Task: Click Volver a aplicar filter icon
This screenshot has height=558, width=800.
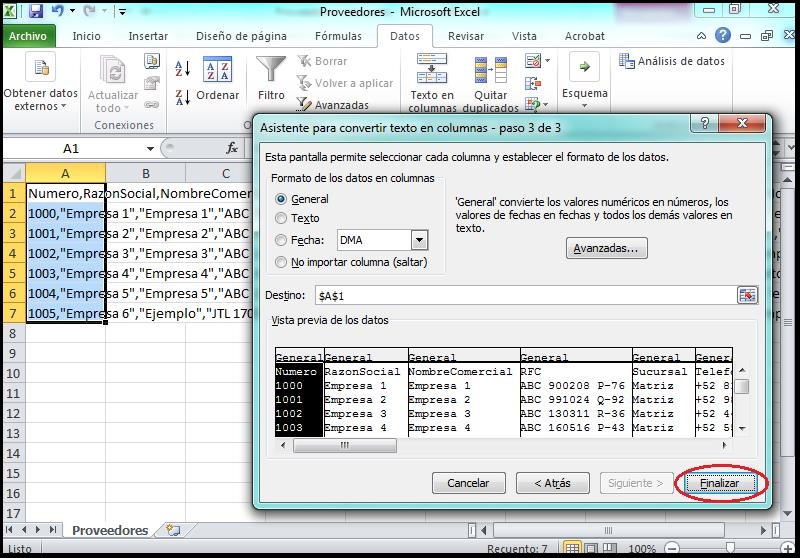Action: tap(305, 83)
